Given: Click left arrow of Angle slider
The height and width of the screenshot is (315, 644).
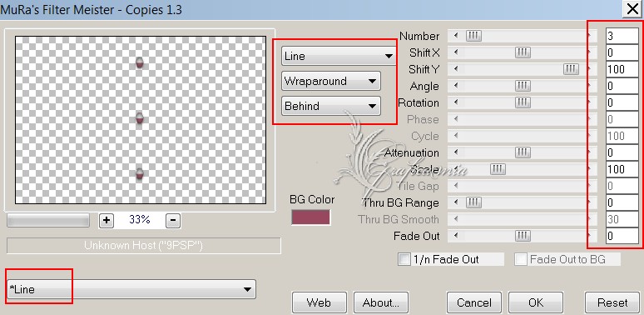Looking at the screenshot, I should (x=456, y=86).
